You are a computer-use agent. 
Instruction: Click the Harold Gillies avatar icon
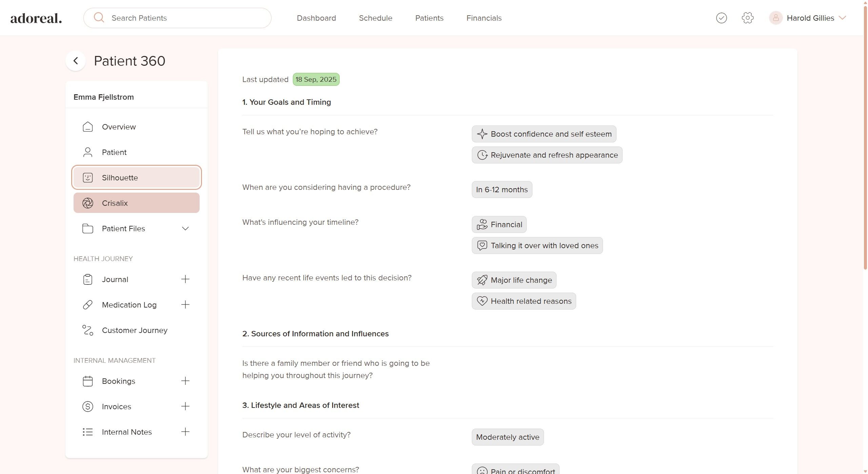(775, 18)
